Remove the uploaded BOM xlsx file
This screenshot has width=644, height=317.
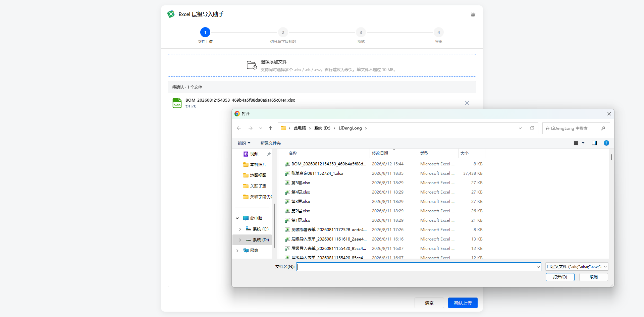coord(467,103)
